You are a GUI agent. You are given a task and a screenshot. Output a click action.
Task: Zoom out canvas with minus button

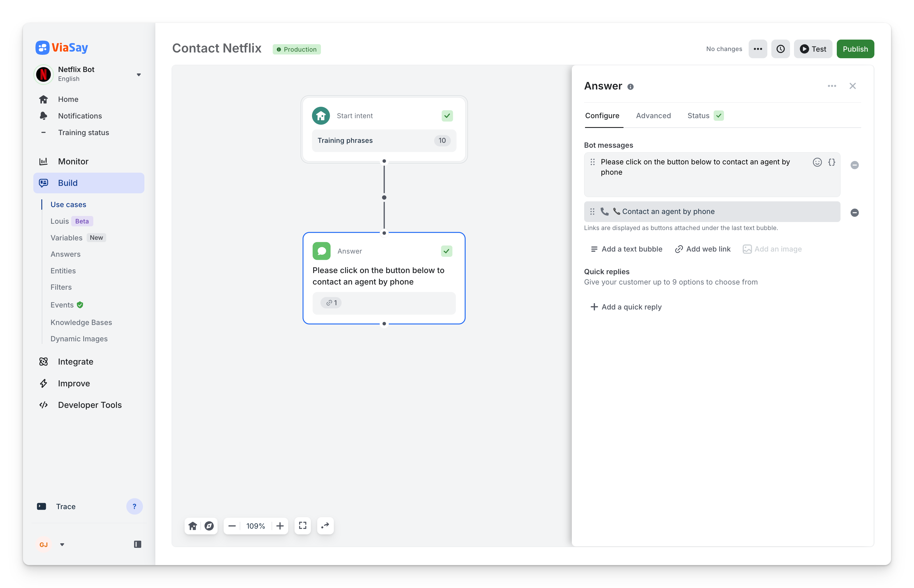click(x=232, y=526)
